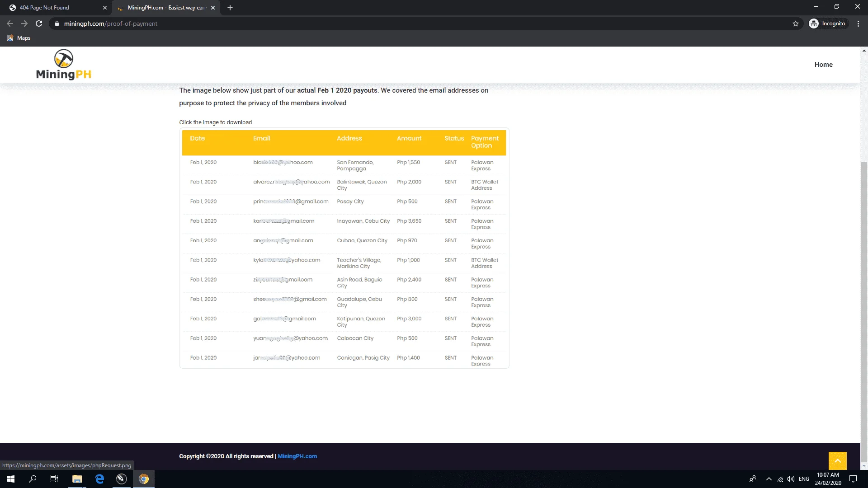Open the Maps bookmark

click(x=19, y=38)
